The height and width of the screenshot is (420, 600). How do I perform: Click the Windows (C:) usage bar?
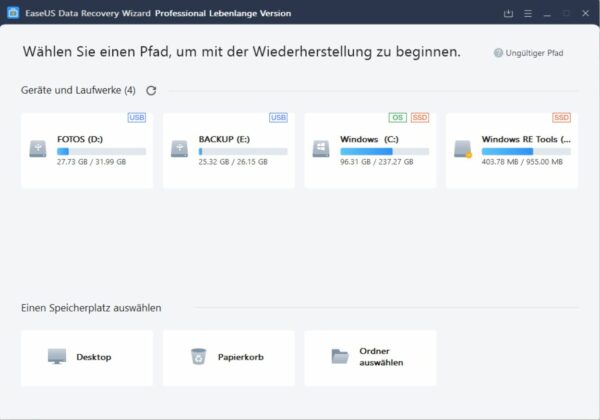pyautogui.click(x=385, y=151)
